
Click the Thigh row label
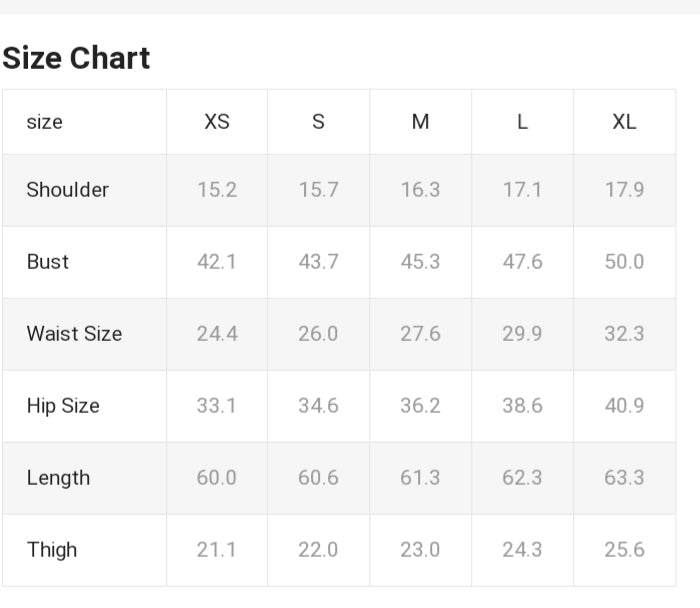point(51,550)
